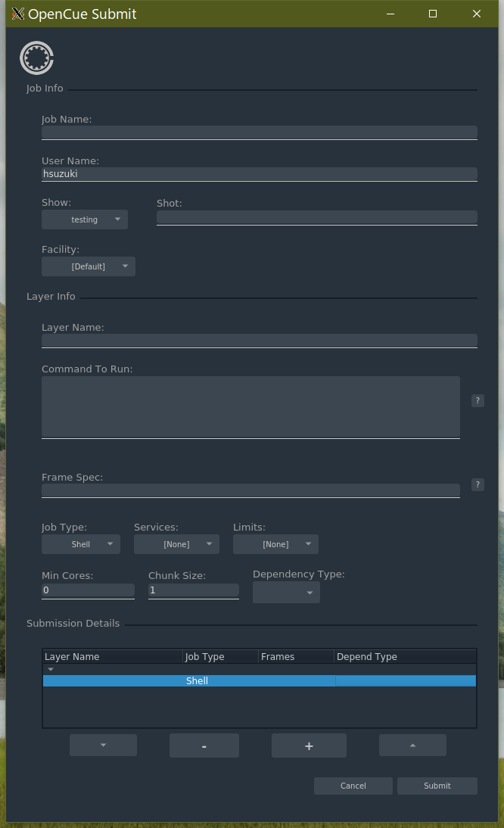Click the User Name field with hsuzuki

[260, 174]
